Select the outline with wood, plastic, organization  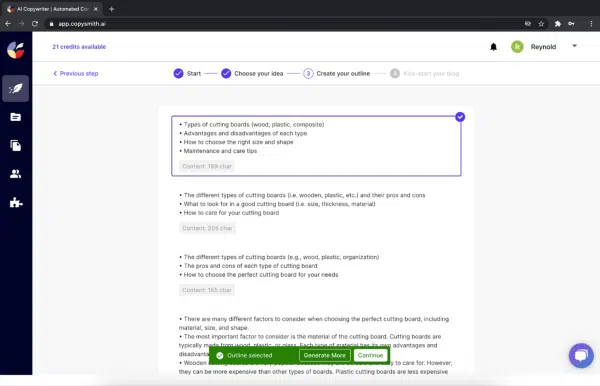click(316, 274)
